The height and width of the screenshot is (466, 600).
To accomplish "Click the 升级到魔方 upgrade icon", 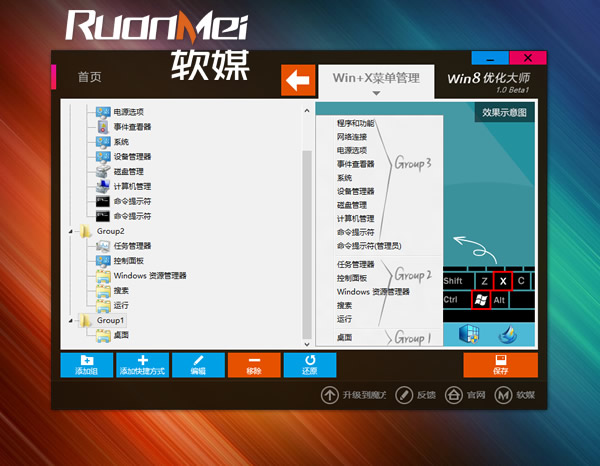I will [330, 395].
